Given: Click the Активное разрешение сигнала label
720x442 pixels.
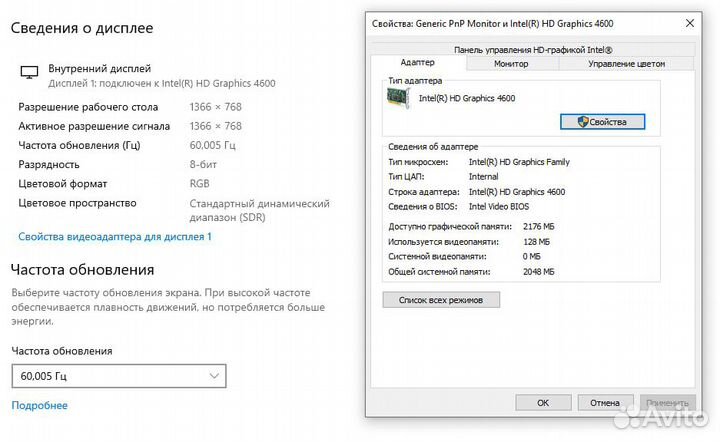Looking at the screenshot, I should 94,126.
